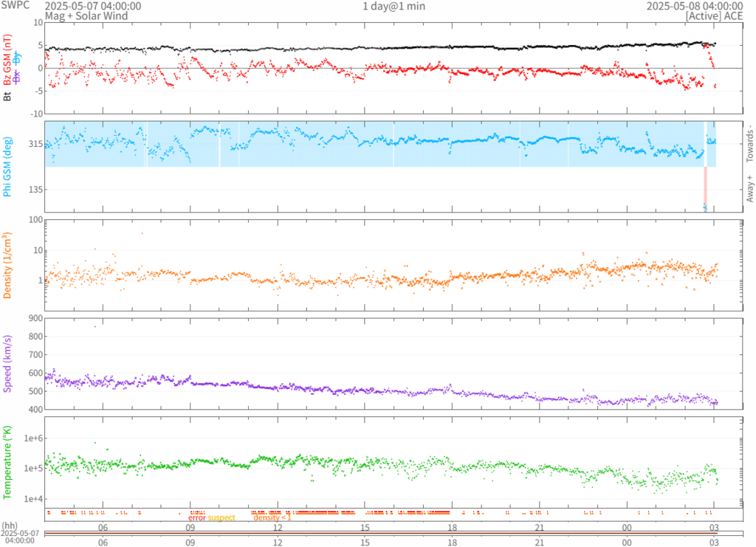This screenshot has width=756, height=547.
Task: Click the yellow 'suspect' flag legend
Action: pyautogui.click(x=221, y=517)
